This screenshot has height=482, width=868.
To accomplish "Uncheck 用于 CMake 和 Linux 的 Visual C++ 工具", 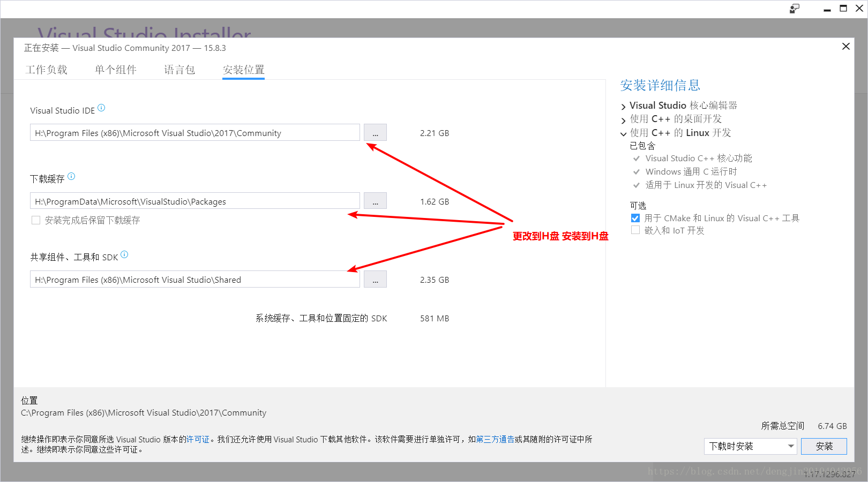I will (635, 218).
